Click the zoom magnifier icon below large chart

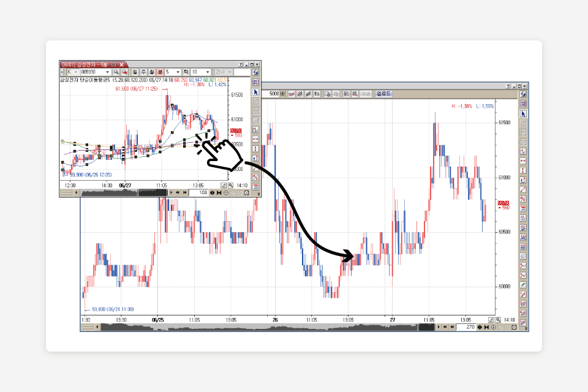[499, 320]
